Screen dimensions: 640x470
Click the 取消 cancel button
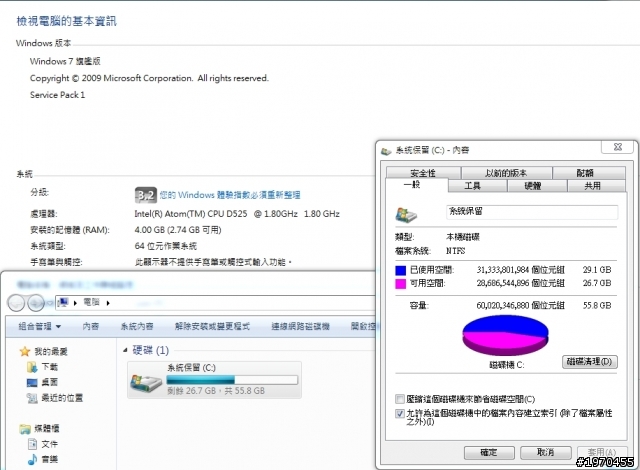coord(545,452)
